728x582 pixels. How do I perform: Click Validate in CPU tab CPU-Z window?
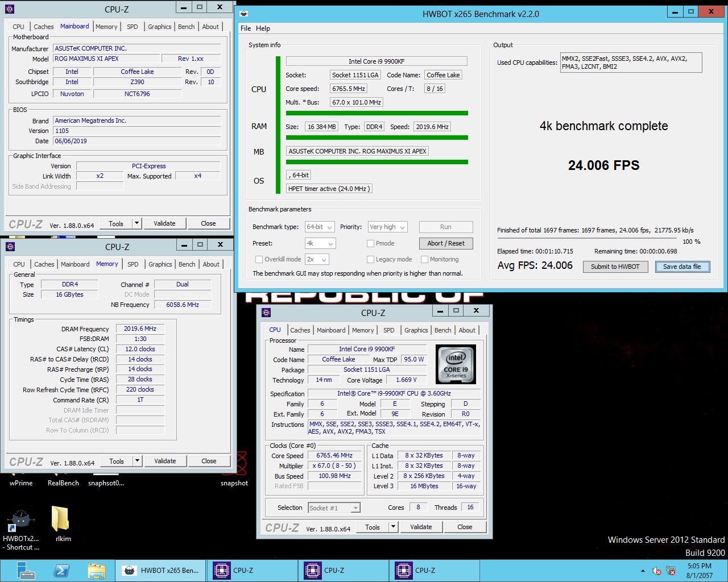[x=421, y=527]
